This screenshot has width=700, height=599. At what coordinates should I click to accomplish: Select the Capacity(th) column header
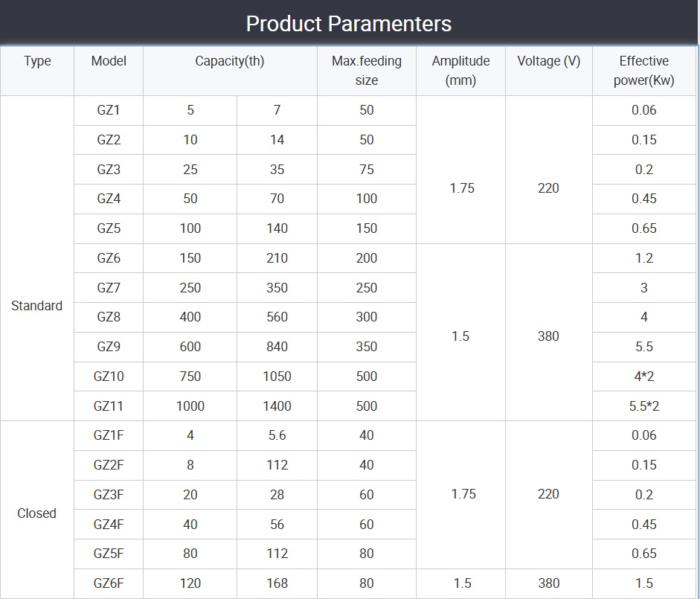[x=230, y=62]
